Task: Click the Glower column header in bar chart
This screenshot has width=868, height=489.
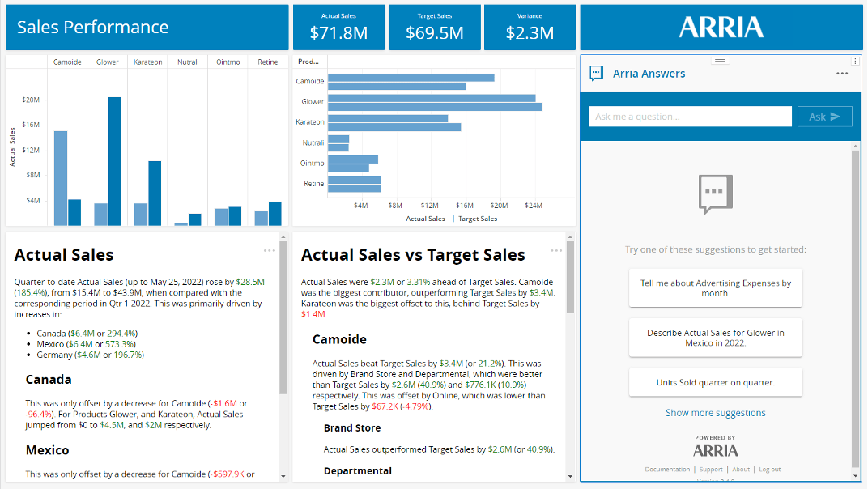Action: point(107,62)
